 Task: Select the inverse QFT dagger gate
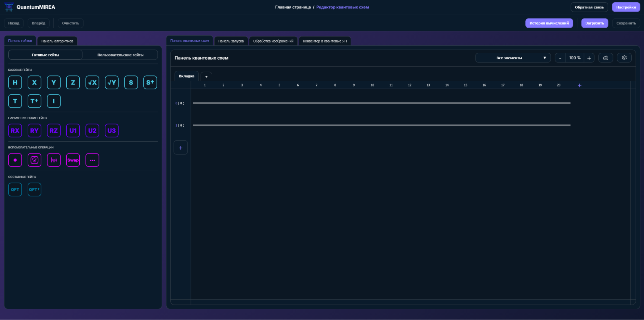pyautogui.click(x=34, y=189)
